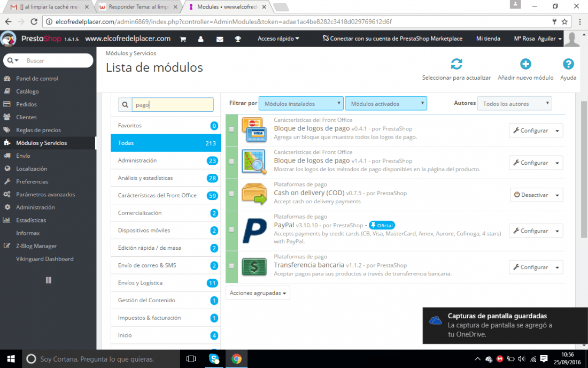Image resolution: width=588 pixels, height=368 pixels.
Task: Click the page vertical scrollbar
Action: (x=584, y=170)
